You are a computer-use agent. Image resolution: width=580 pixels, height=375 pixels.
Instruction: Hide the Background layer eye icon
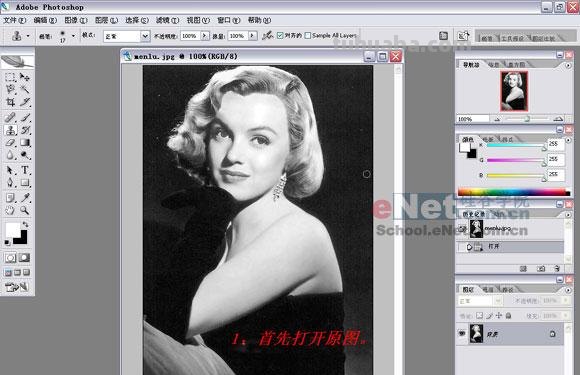462,334
